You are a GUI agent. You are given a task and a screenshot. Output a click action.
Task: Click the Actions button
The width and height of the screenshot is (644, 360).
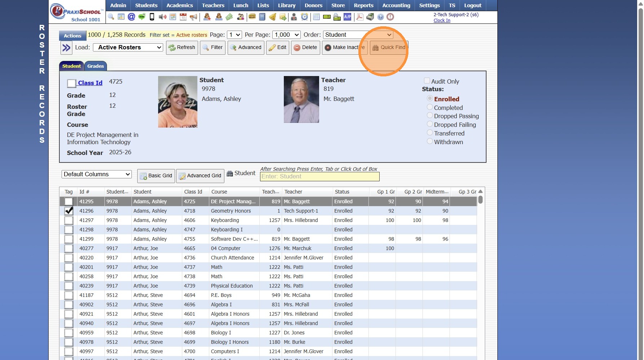click(x=72, y=36)
